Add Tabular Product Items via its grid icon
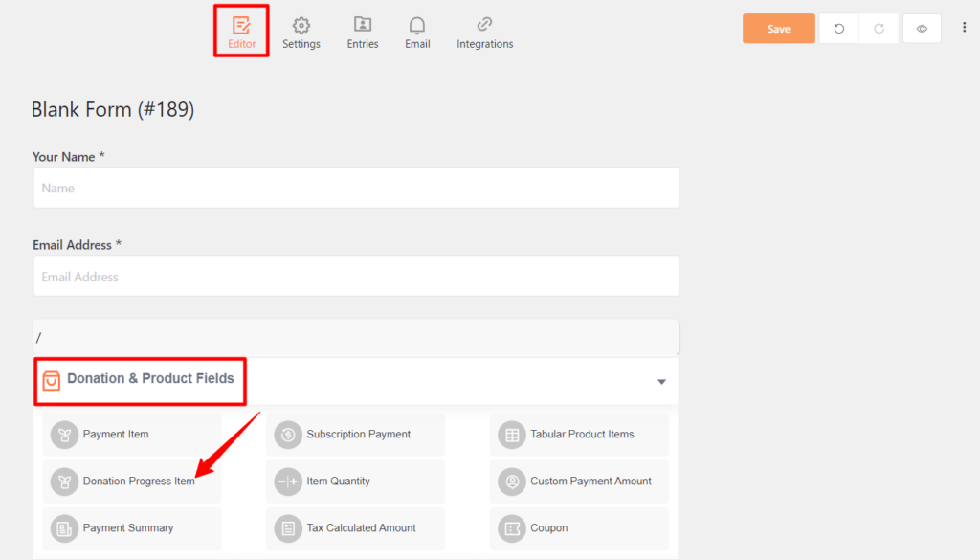Image resolution: width=980 pixels, height=560 pixels. [x=511, y=435]
